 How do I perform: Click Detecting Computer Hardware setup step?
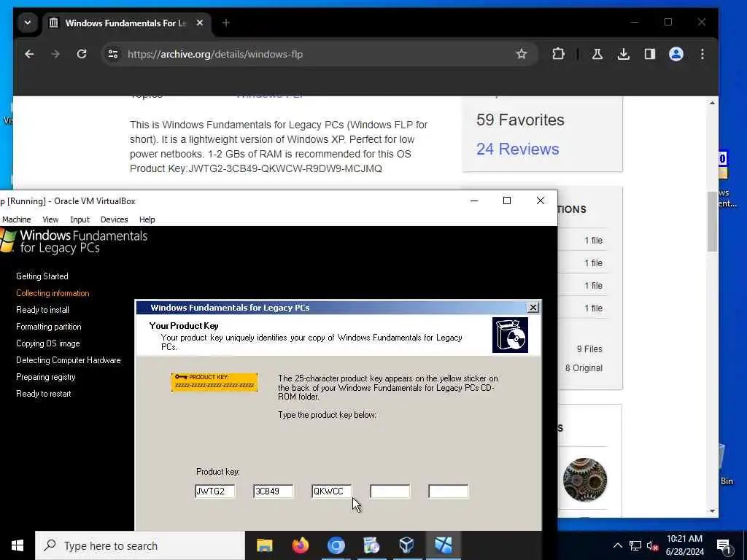[68, 360]
